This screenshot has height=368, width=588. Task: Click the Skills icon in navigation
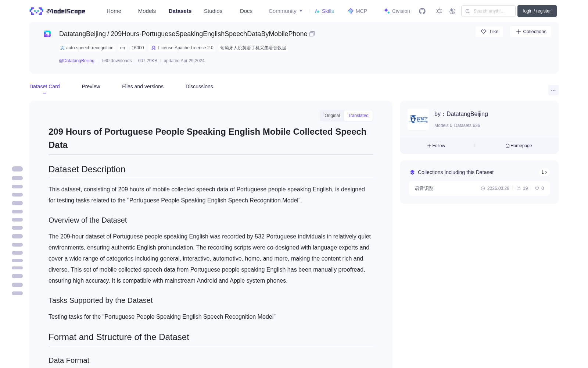(317, 11)
